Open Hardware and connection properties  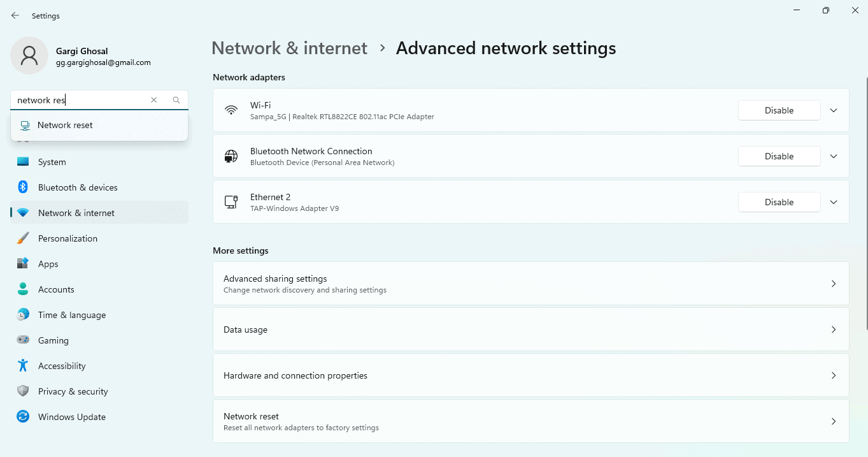[x=530, y=375]
